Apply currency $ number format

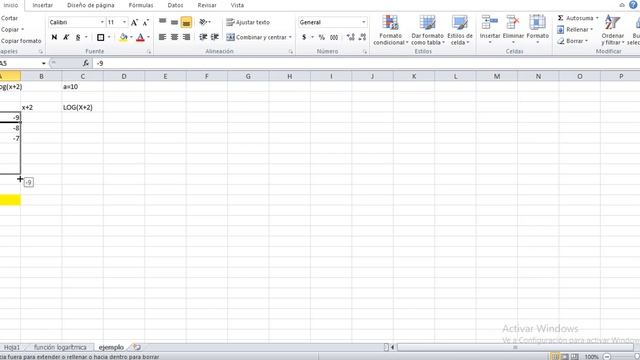[x=304, y=37]
